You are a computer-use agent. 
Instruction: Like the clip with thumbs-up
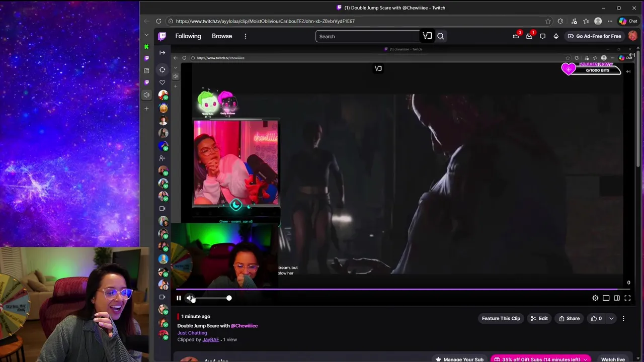click(x=596, y=318)
